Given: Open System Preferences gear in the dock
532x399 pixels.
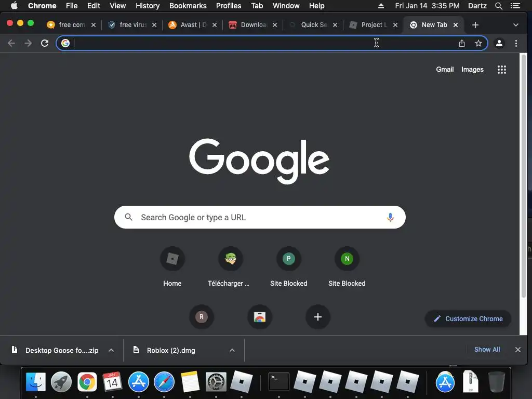Looking at the screenshot, I should (x=216, y=382).
